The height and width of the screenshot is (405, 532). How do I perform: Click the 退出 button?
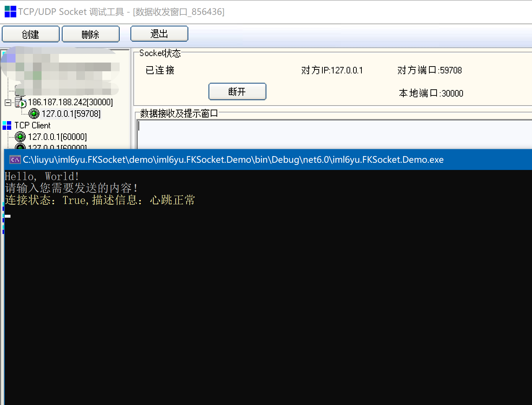click(x=159, y=34)
